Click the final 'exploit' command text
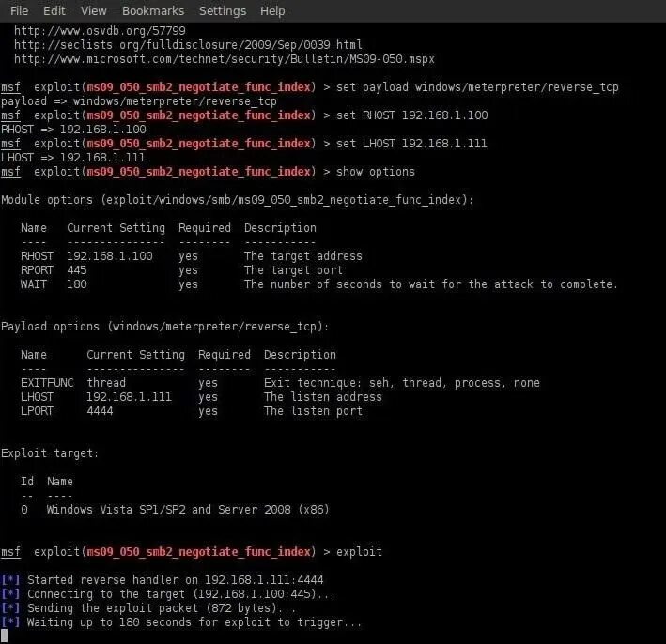 click(360, 551)
